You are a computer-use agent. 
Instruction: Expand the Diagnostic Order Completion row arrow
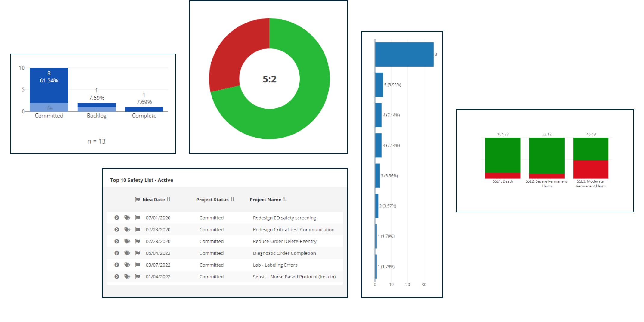pos(117,253)
